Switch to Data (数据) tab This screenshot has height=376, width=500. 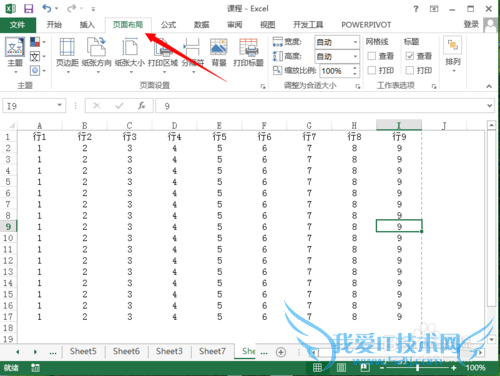(201, 25)
